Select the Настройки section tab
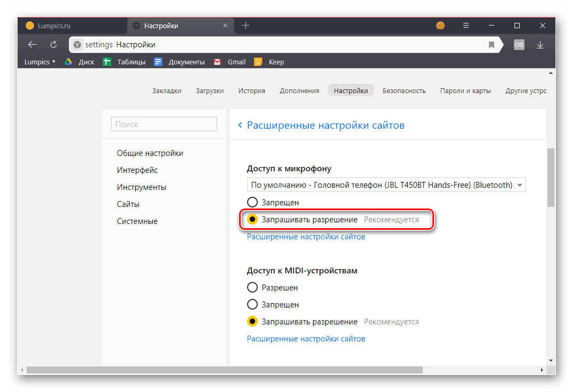The image size is (573, 392). point(351,90)
